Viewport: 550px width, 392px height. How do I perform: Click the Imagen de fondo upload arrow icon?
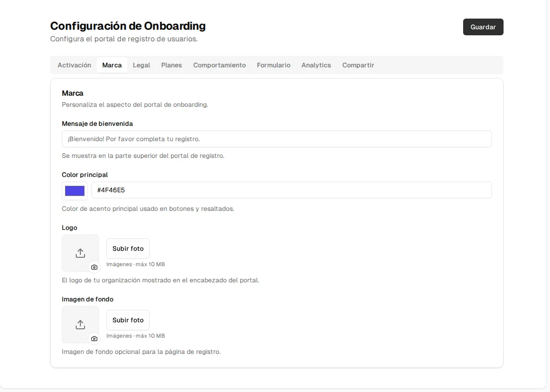[x=80, y=325]
